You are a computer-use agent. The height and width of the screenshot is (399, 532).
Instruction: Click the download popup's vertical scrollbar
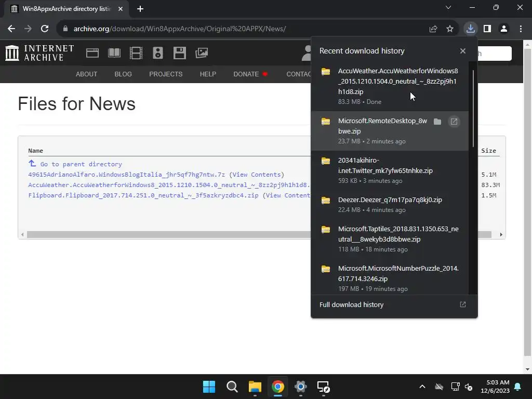(x=473, y=109)
